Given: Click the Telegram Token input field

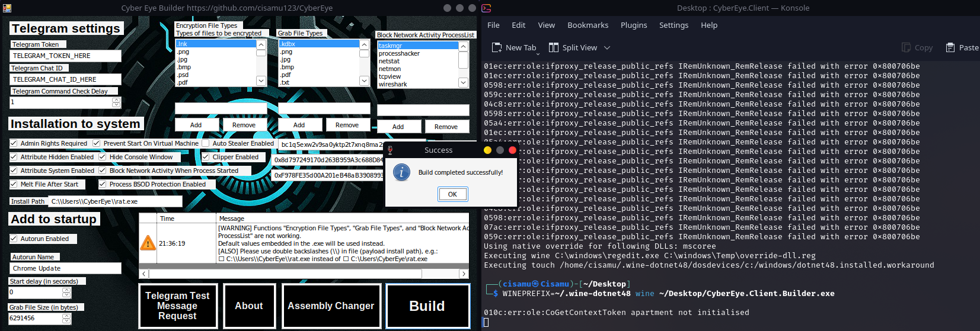Looking at the screenshot, I should coord(66,56).
